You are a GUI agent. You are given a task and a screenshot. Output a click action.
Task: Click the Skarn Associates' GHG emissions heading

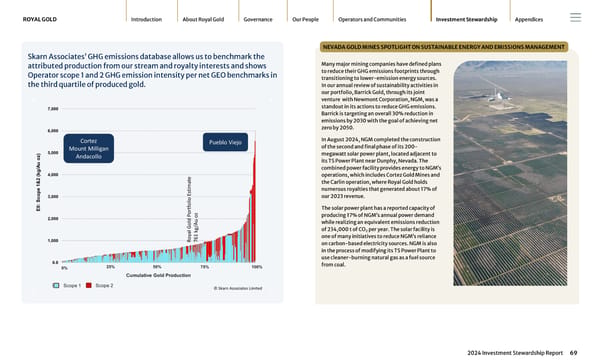(x=152, y=70)
